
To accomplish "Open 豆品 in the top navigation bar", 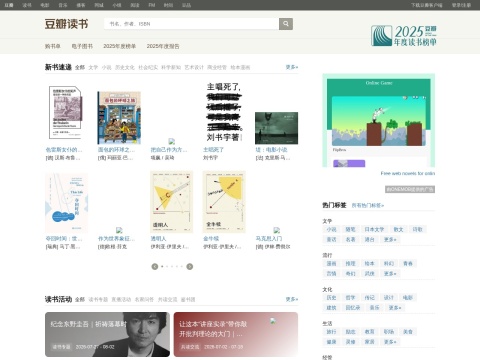I will (186, 5).
